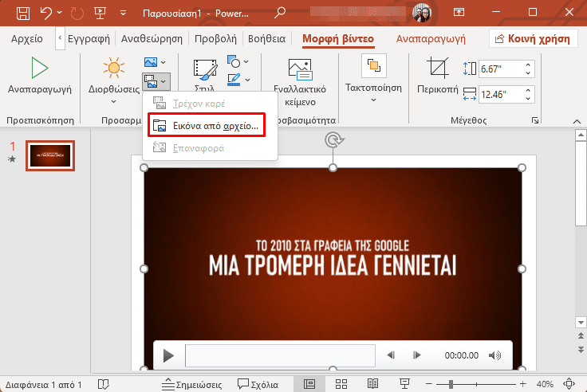Click the Κοινή χρήση button
This screenshot has width=587, height=392.
[533, 38]
